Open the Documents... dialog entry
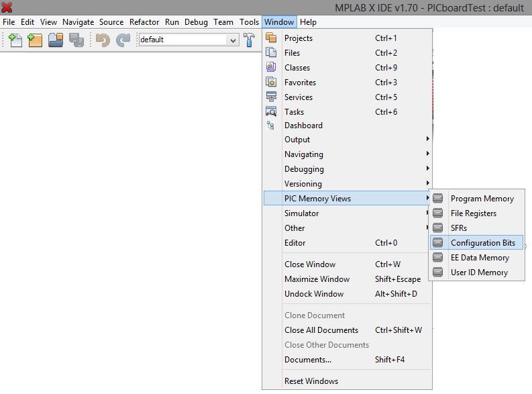The image size is (532, 394). 346,359
